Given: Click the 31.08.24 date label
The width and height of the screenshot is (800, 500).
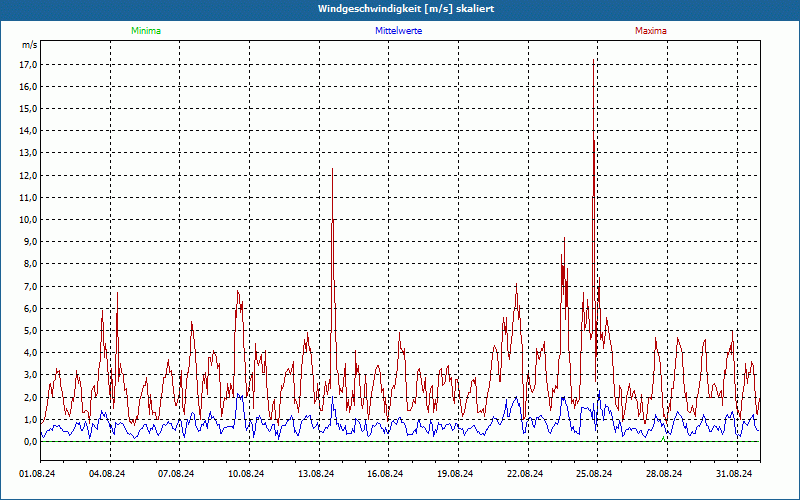Looking at the screenshot, I should (734, 474).
